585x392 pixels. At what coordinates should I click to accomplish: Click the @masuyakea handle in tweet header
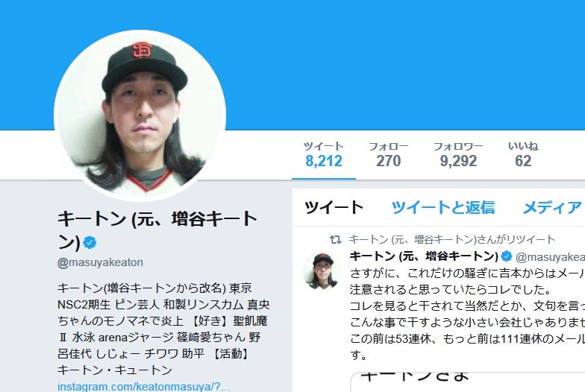click(550, 256)
